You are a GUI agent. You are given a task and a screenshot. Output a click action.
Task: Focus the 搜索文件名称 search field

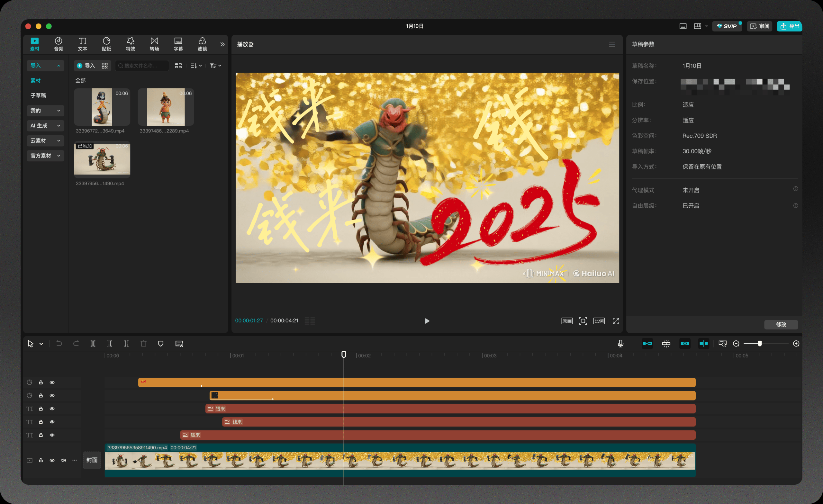coord(142,66)
